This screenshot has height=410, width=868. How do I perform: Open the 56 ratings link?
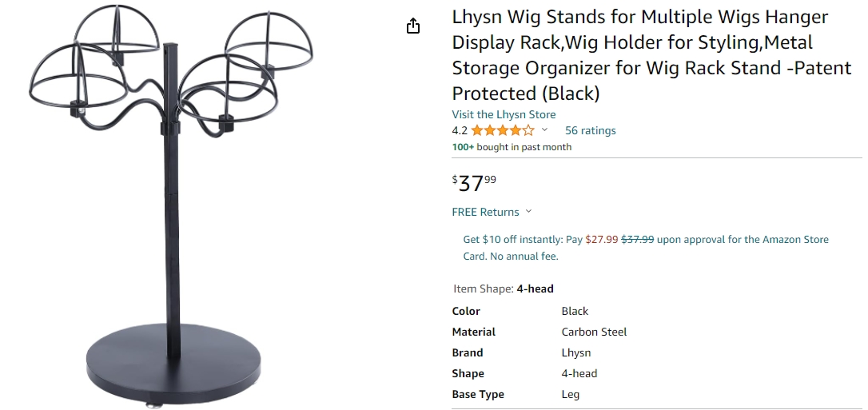pos(590,130)
